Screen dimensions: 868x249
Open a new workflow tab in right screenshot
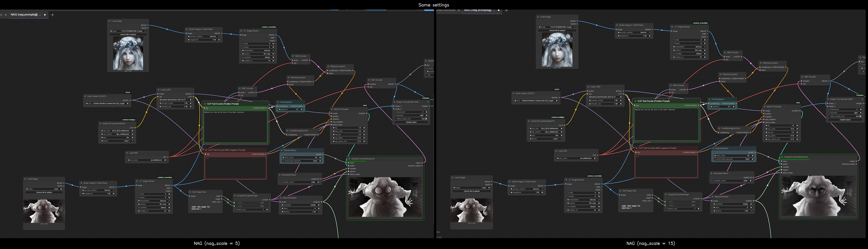tap(506, 10)
